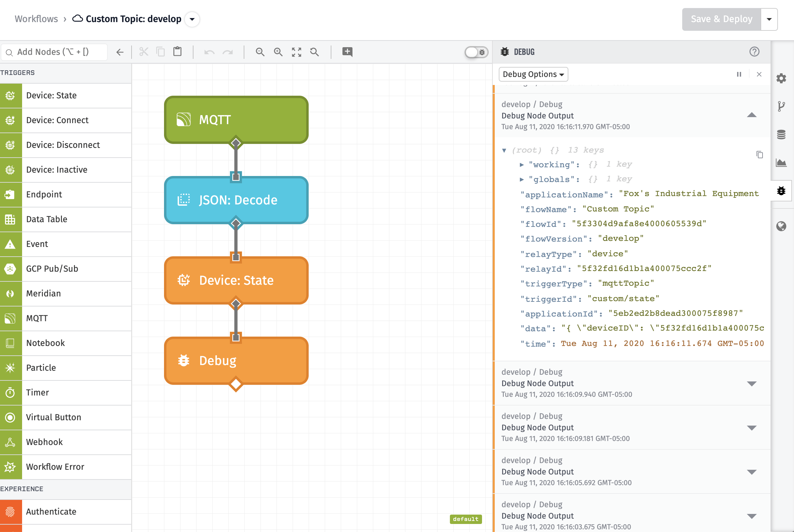Expand the 16:16:09.940 debug message
The height and width of the screenshot is (532, 794).
752,384
